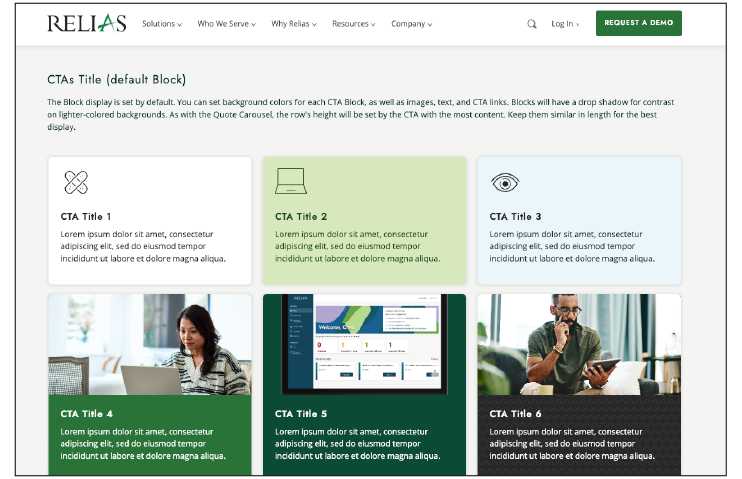Click the Request a Demo button
The width and height of the screenshot is (742, 479).
pyautogui.click(x=638, y=23)
